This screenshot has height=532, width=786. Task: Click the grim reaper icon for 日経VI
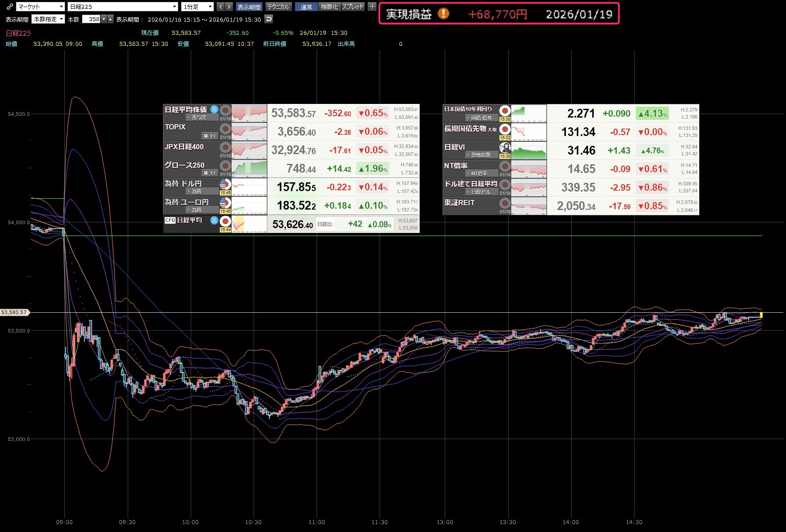[x=505, y=148]
